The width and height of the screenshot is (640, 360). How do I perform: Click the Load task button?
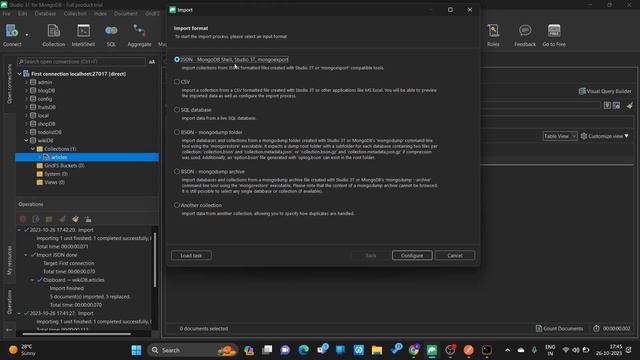tap(191, 255)
